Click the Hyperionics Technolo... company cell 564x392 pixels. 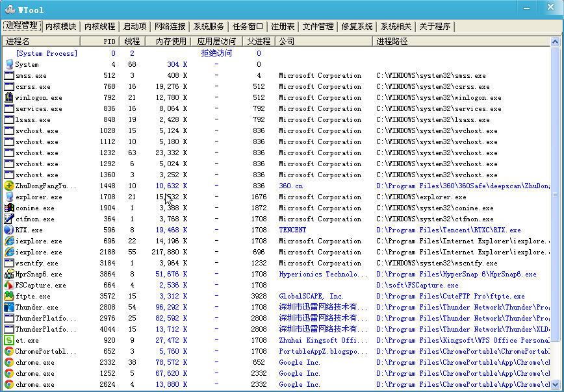pyautogui.click(x=324, y=274)
